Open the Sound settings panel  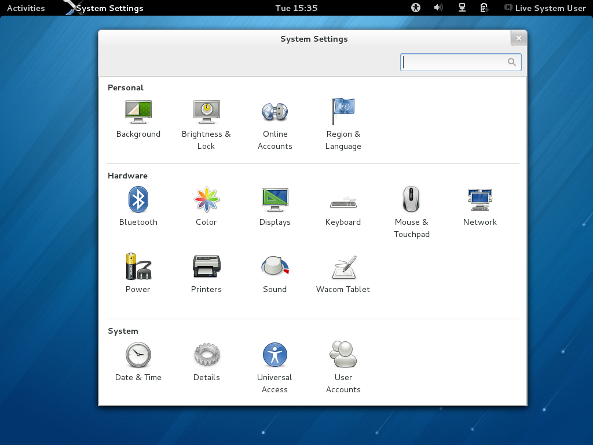click(275, 273)
